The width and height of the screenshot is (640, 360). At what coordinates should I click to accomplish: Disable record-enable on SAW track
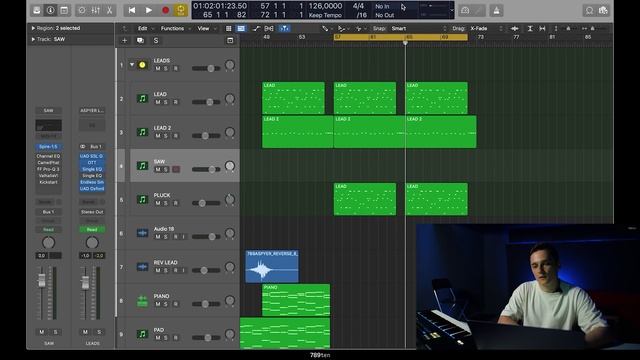coord(176,169)
